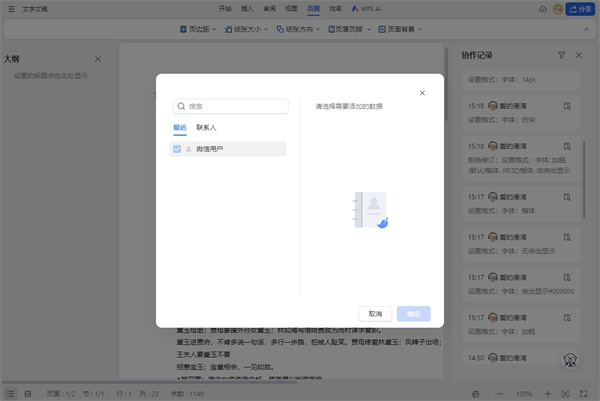Switch to the 联系人 tab
Screen dimensions: 600x401
[206, 128]
